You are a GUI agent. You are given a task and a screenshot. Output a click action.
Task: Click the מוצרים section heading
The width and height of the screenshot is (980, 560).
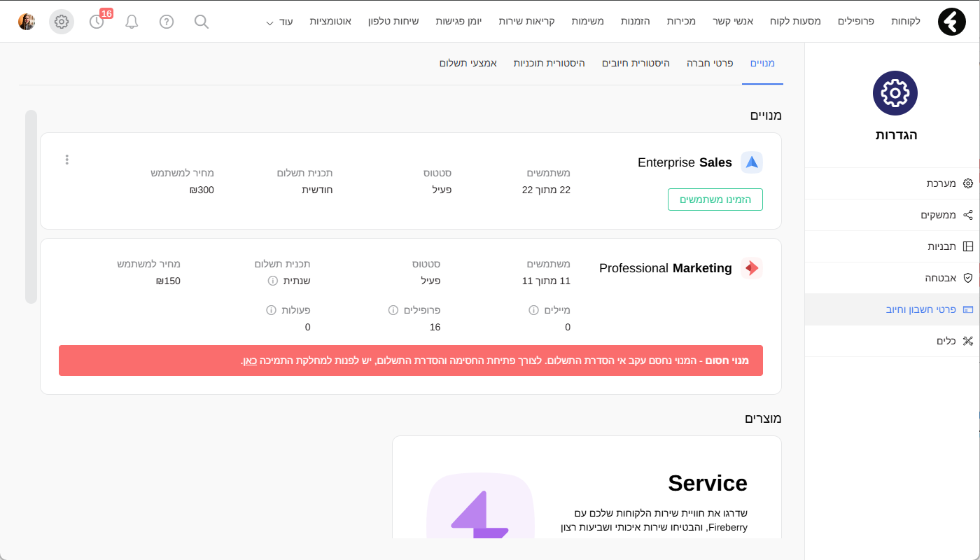click(763, 419)
